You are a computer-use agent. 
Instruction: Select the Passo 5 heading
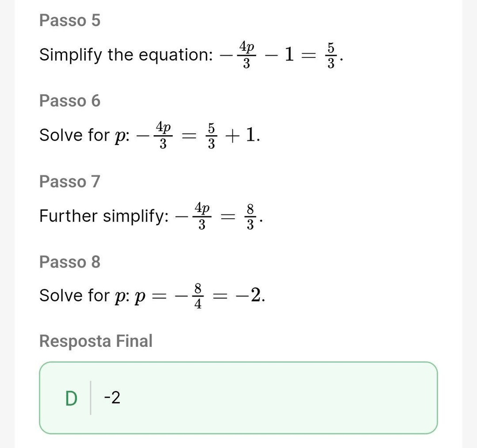(x=70, y=21)
